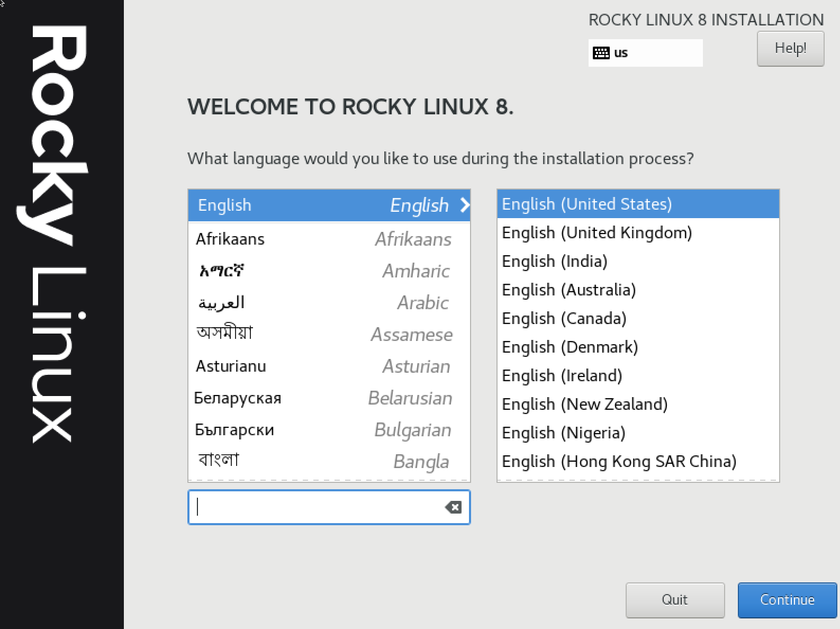Choose the Bangla language row
This screenshot has width=840, height=629.
tap(329, 461)
